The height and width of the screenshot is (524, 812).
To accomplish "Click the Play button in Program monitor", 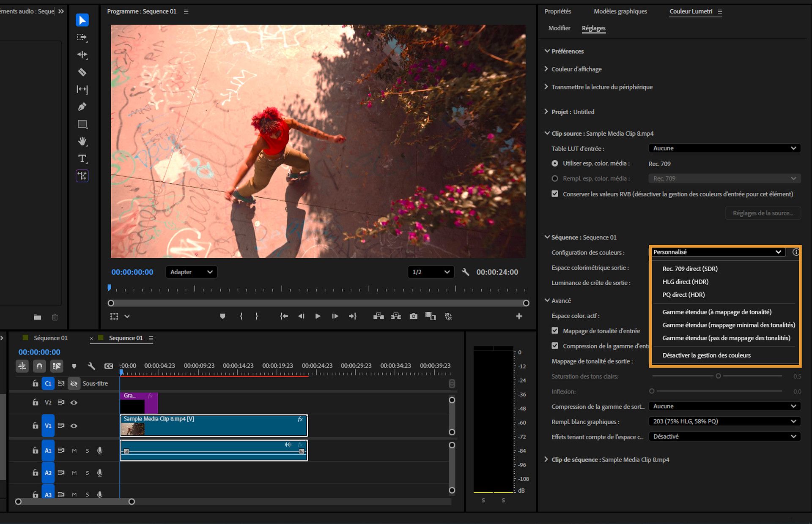I will [318, 316].
